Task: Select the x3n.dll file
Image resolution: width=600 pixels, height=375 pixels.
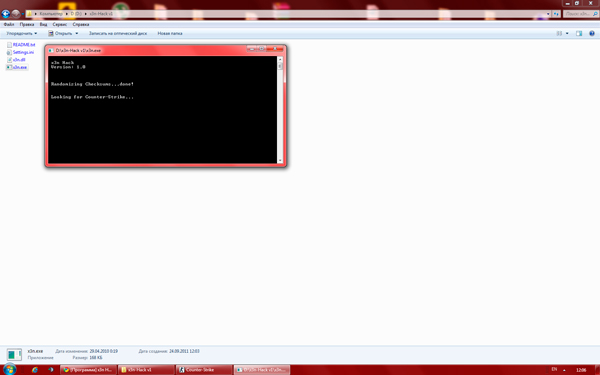Action: (16, 60)
